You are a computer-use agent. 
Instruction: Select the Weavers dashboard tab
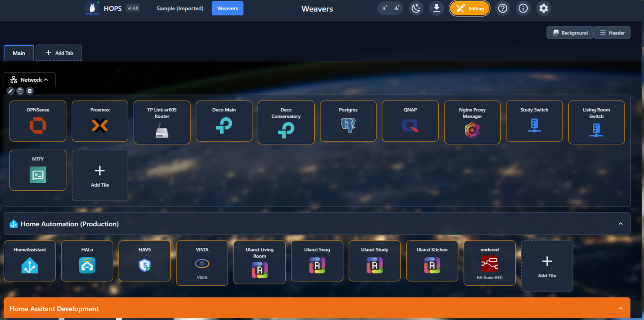click(x=227, y=8)
